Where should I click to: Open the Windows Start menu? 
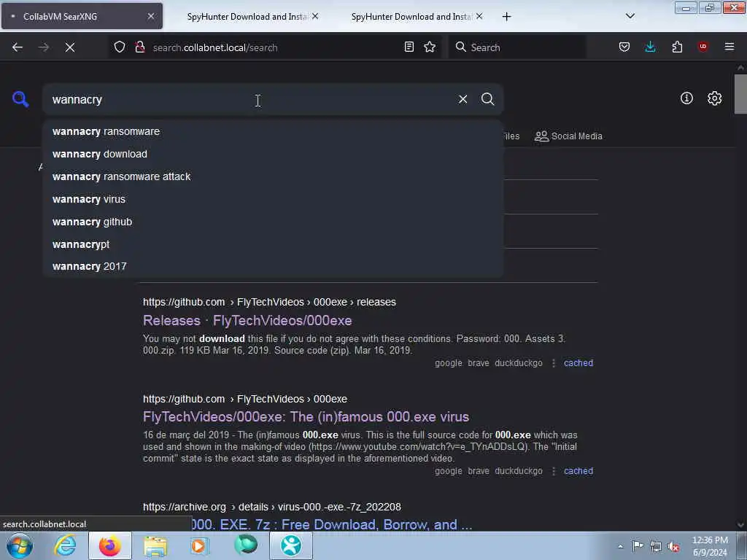(20, 545)
